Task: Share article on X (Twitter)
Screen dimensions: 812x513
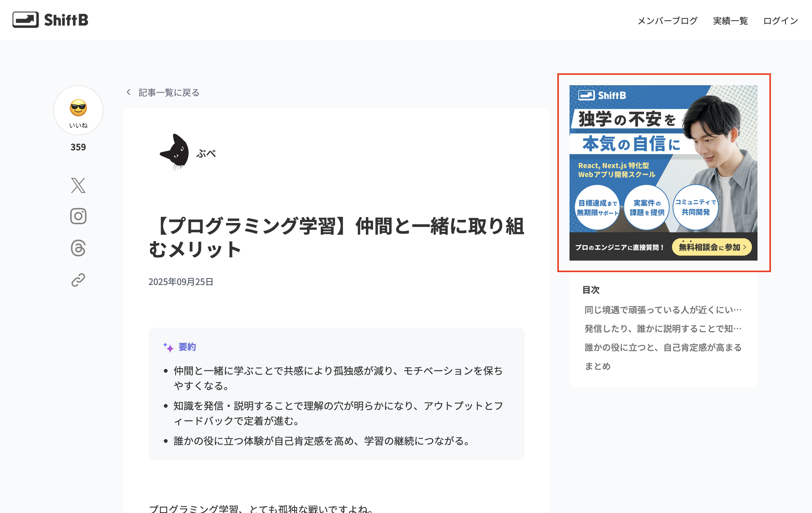Action: pos(78,185)
